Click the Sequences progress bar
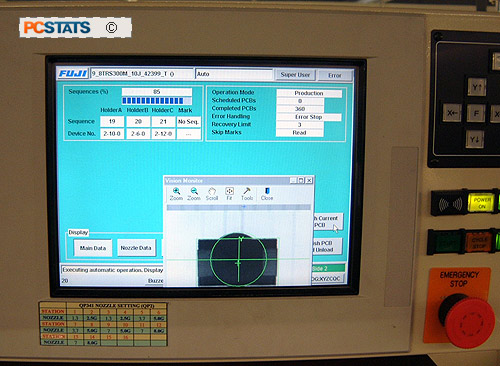The image size is (500, 366). point(157,101)
